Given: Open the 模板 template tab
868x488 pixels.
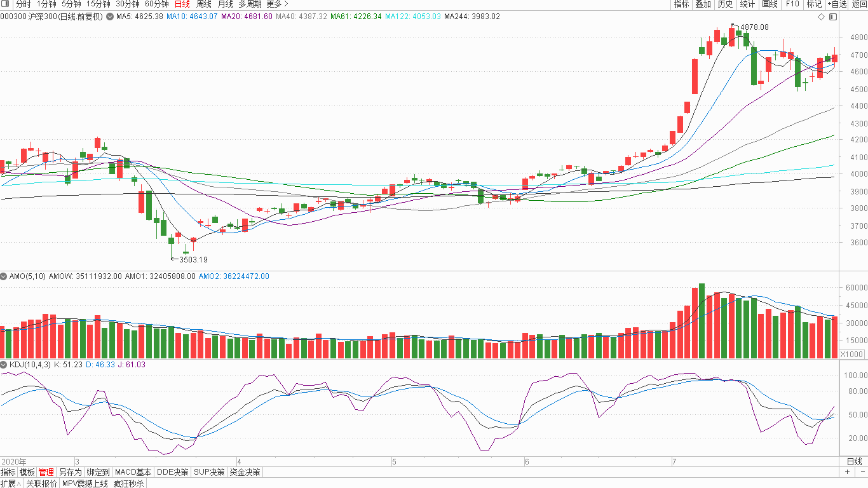Looking at the screenshot, I should pos(27,472).
